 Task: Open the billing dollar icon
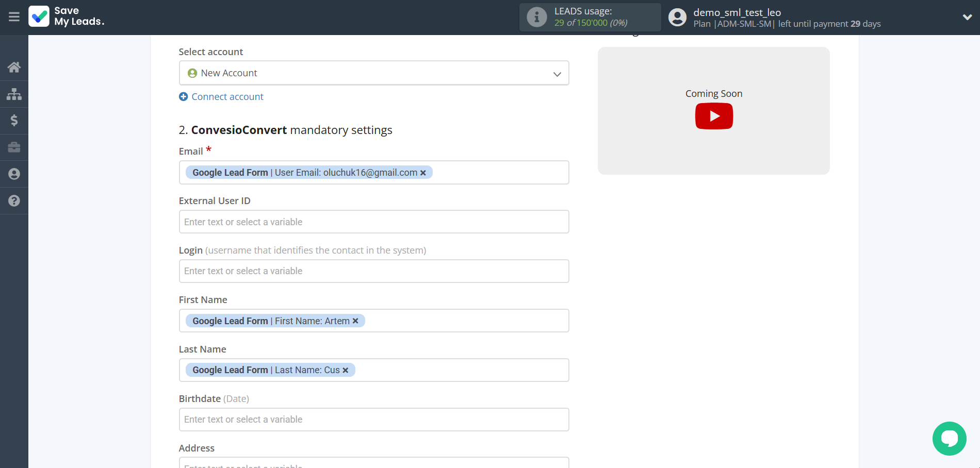click(14, 121)
